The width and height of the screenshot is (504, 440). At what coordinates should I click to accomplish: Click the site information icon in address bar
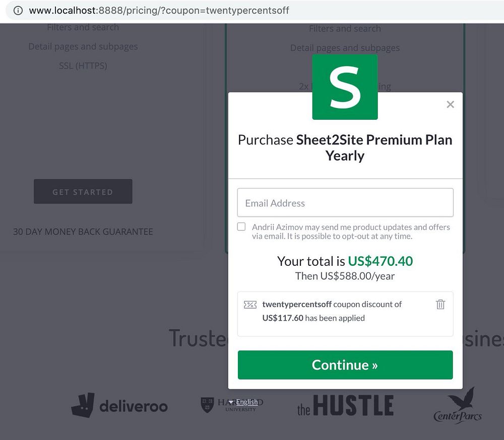point(18,10)
